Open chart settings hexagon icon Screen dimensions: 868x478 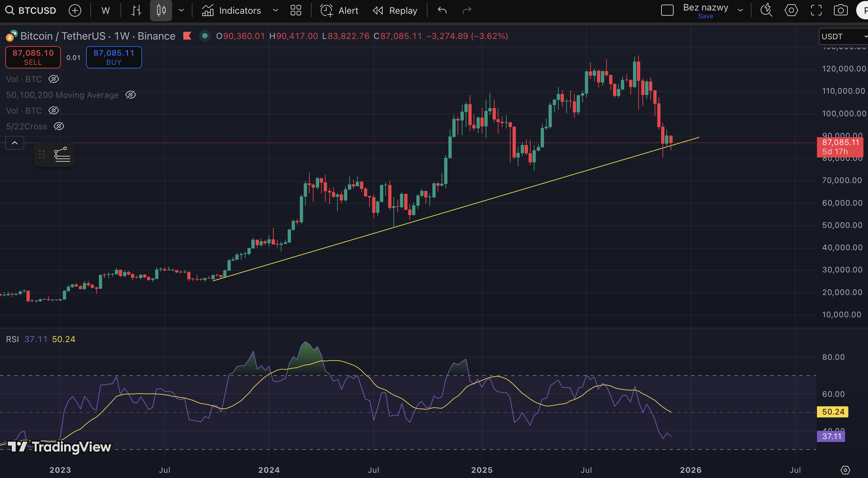[791, 10]
